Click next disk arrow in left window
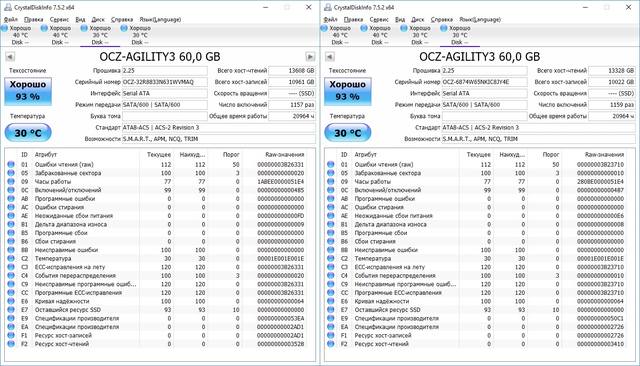This screenshot has height=366, width=640. (x=310, y=57)
